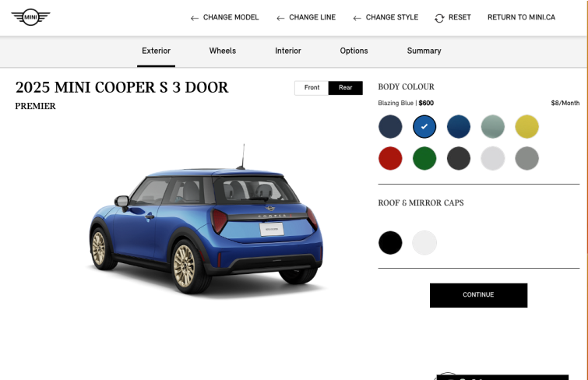Image resolution: width=588 pixels, height=380 pixels.
Task: Select the black roof and mirror caps
Action: coord(390,243)
